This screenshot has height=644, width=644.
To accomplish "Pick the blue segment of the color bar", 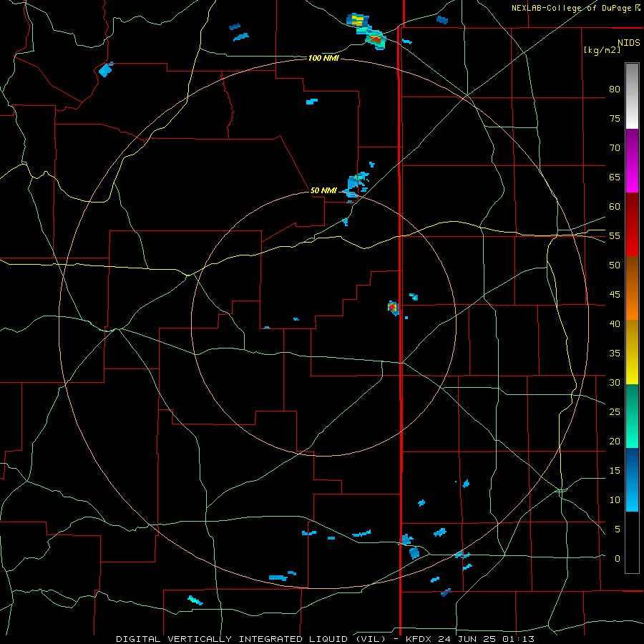I will [632, 479].
